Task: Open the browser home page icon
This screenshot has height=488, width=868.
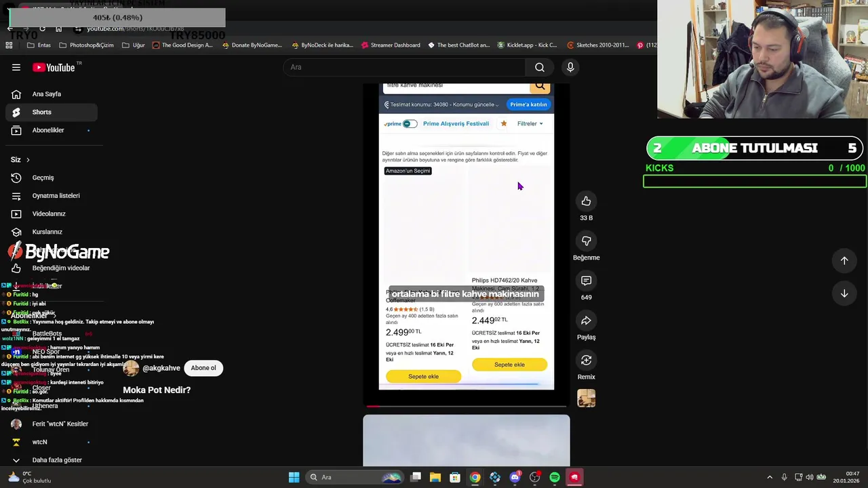Action: pyautogui.click(x=58, y=28)
